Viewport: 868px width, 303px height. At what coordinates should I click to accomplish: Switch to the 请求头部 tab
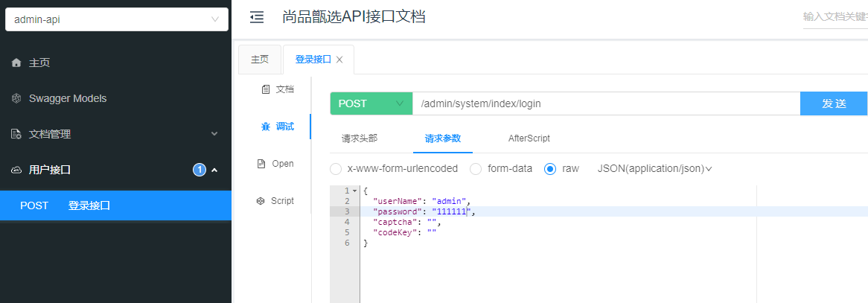tap(360, 138)
